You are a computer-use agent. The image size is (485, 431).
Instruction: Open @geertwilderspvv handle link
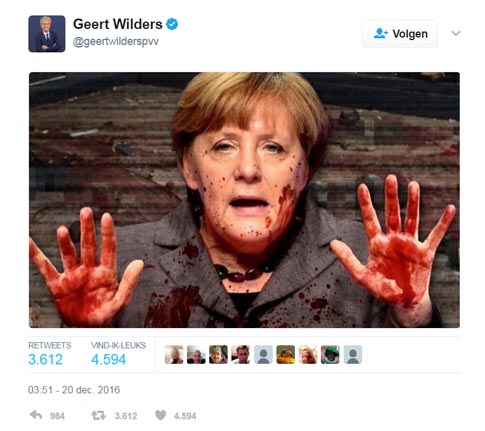pyautogui.click(x=116, y=42)
